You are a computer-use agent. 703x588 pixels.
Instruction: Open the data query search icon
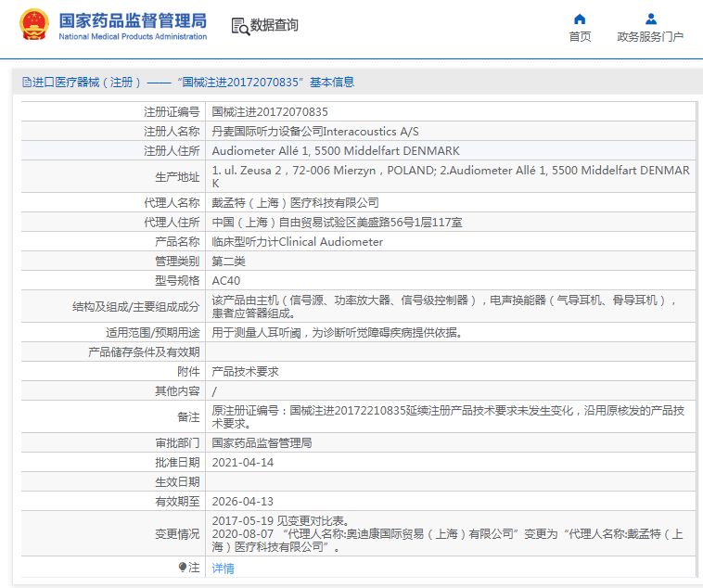pyautogui.click(x=240, y=26)
